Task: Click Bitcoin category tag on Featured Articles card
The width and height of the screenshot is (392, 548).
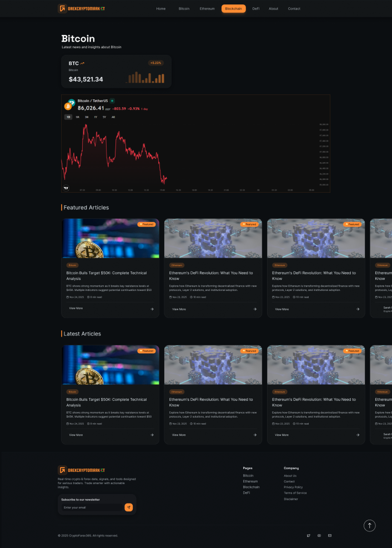Action: pos(72,265)
